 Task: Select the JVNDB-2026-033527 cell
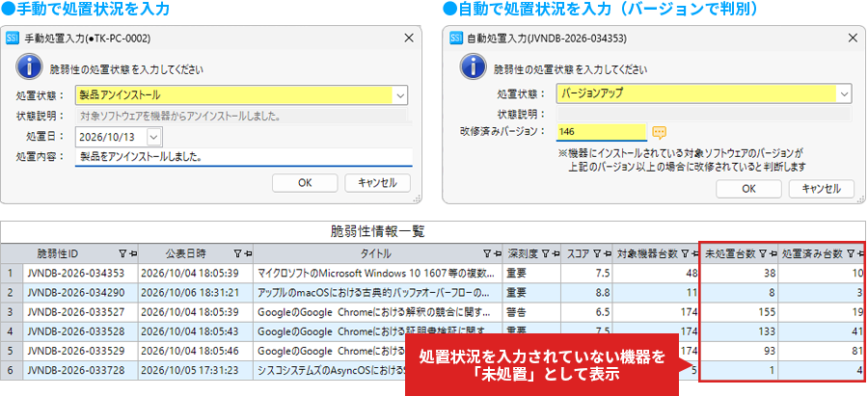pyautogui.click(x=80, y=312)
